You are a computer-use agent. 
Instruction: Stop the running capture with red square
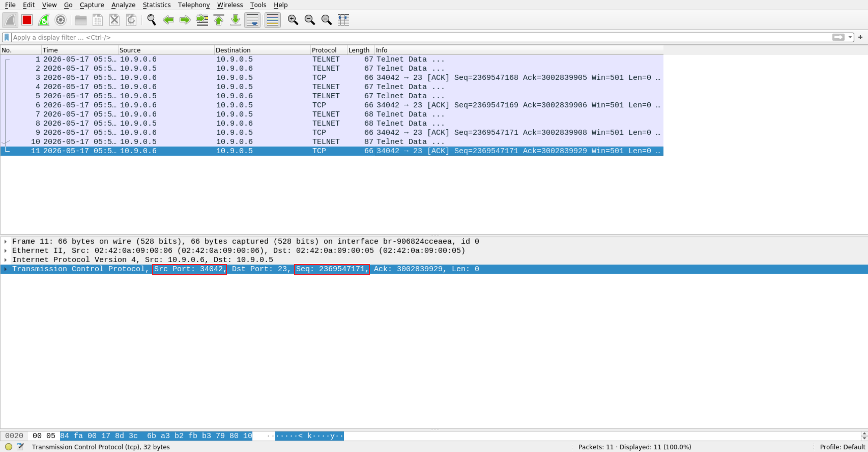point(27,20)
